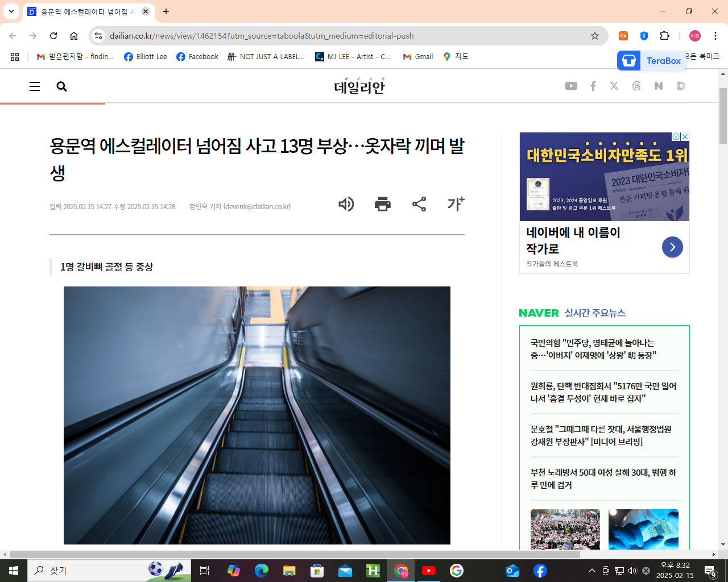
Task: Open headline about 문호철 서울행정법원
Action: coord(601,435)
